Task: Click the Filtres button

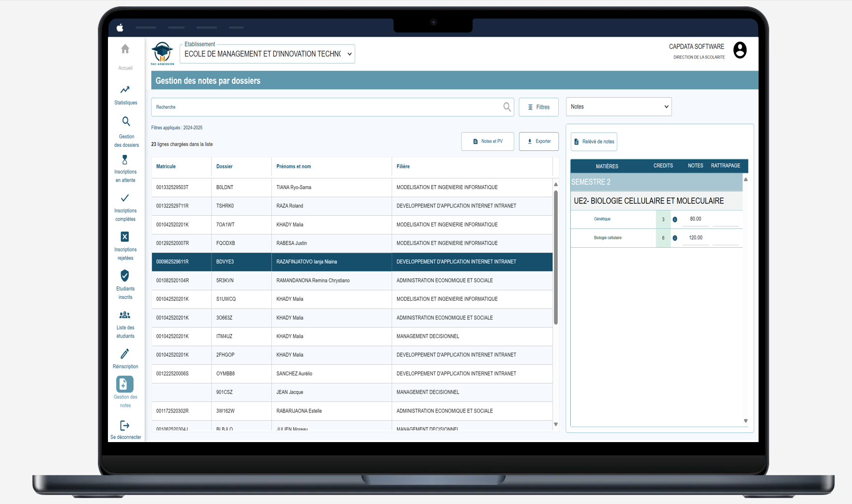Action: pyautogui.click(x=538, y=107)
